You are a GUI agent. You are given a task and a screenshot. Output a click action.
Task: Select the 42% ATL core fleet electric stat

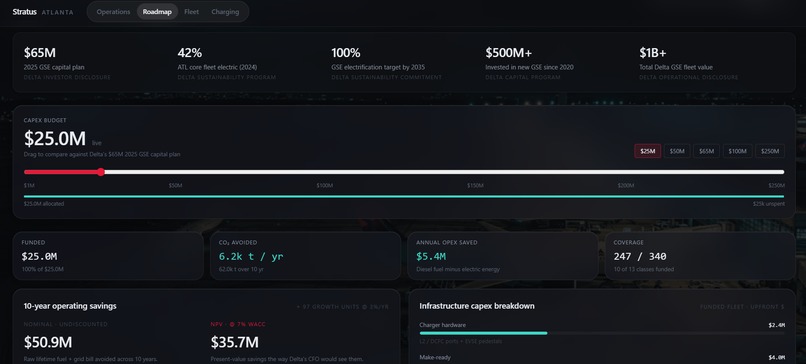point(227,62)
